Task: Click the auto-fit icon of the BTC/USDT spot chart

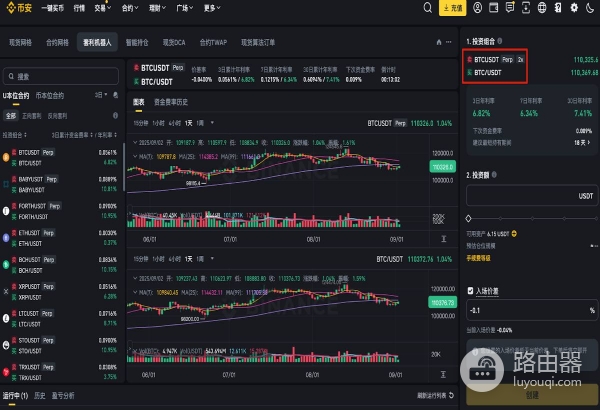Action: pyautogui.click(x=443, y=374)
